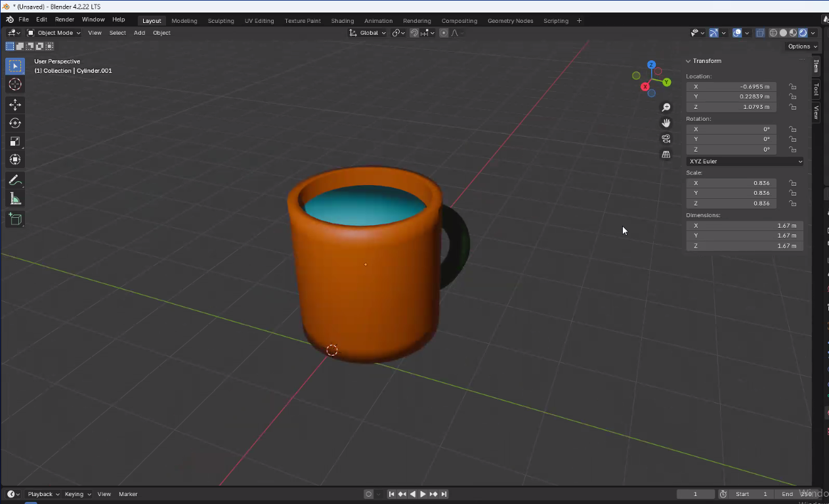Switch to wireframe viewport shading

click(x=773, y=33)
